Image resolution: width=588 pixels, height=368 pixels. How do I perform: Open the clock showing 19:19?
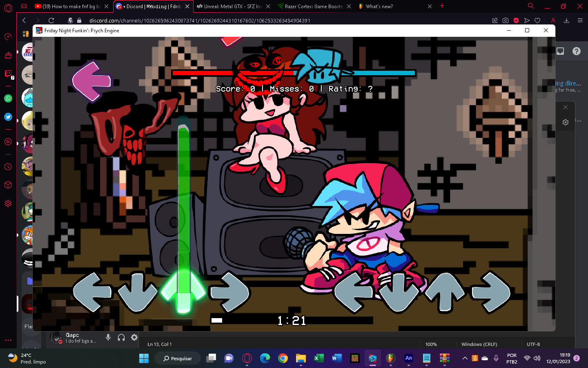[558, 358]
